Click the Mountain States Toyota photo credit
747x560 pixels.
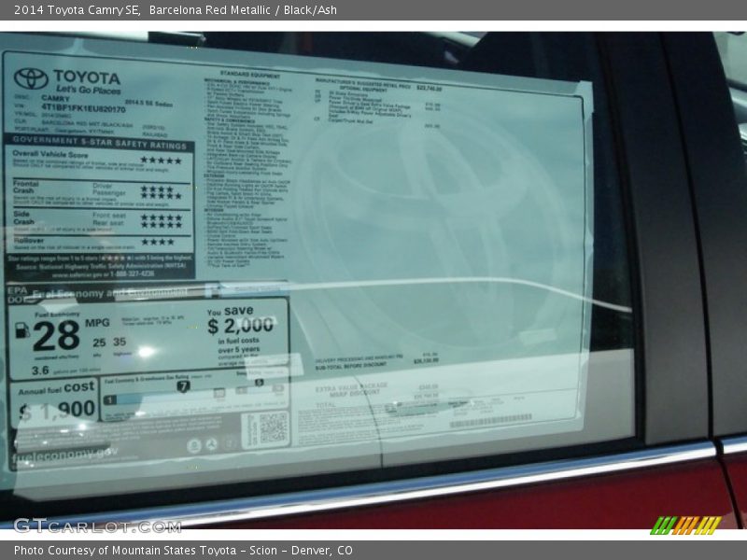183,551
